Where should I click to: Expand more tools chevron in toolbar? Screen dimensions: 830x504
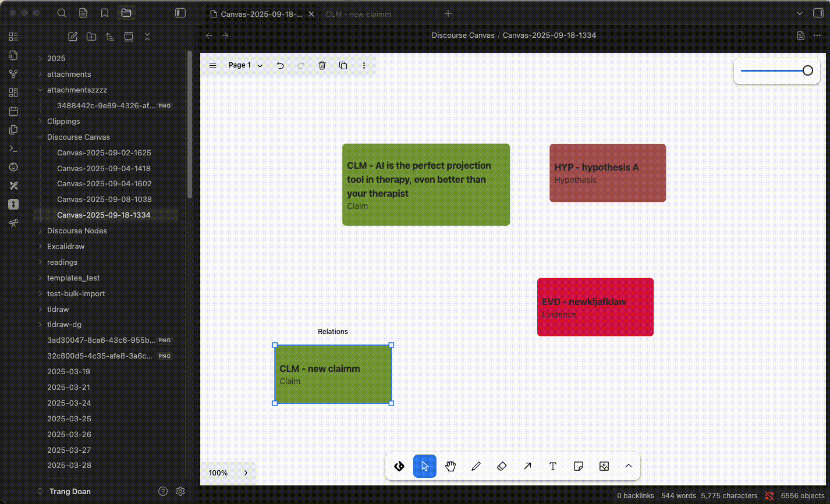(629, 466)
